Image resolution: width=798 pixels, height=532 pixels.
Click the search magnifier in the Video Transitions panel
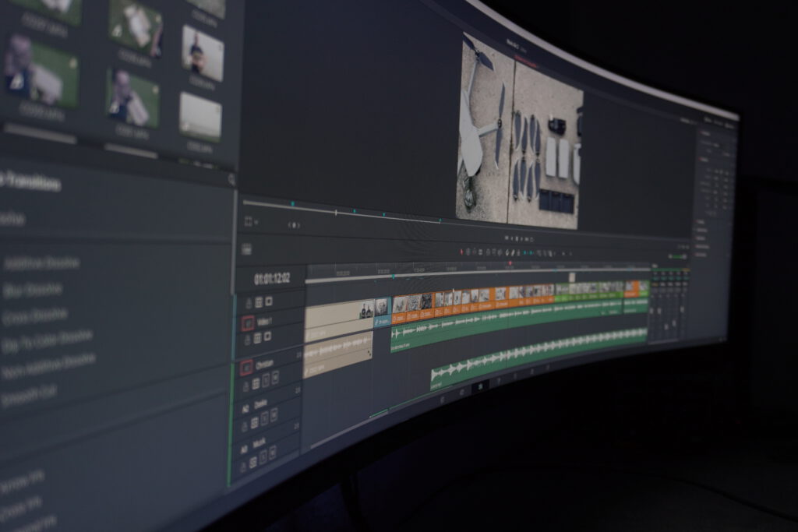pos(229,179)
